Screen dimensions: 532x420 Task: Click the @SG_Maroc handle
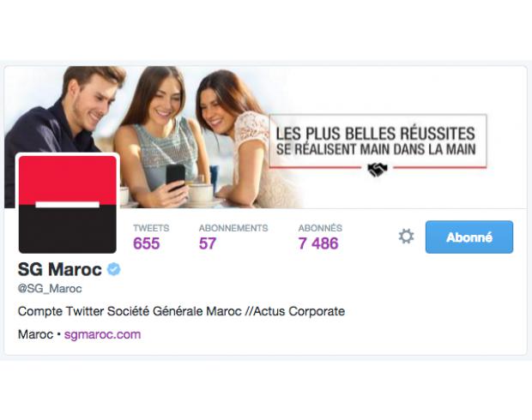click(50, 289)
